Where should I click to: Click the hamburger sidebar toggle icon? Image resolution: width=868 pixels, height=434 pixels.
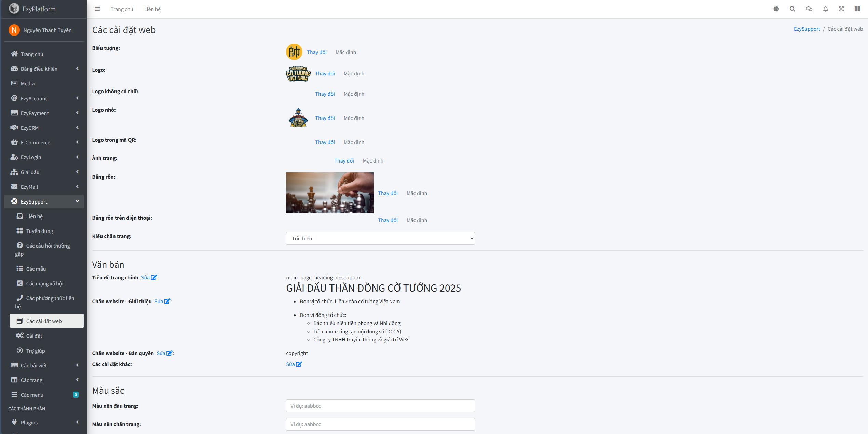pos(97,9)
